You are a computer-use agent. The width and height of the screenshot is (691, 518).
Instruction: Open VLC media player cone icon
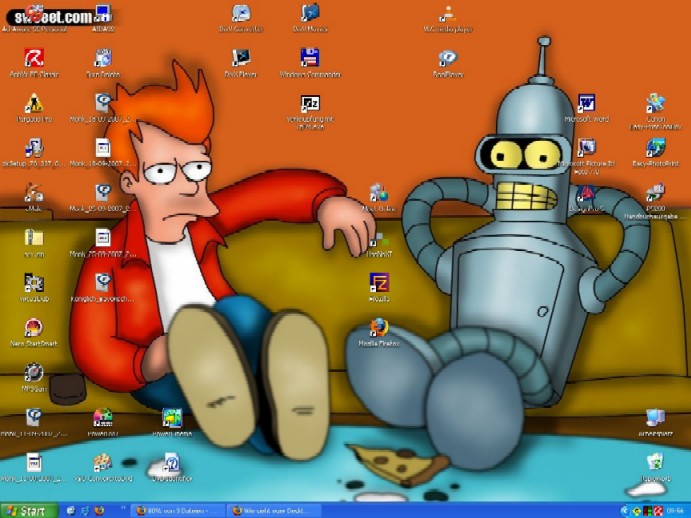tap(448, 18)
